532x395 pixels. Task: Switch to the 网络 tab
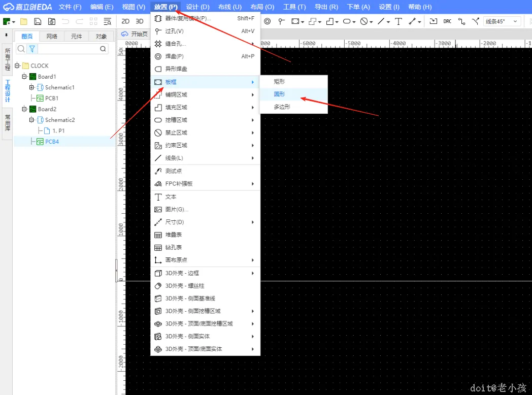(52, 37)
